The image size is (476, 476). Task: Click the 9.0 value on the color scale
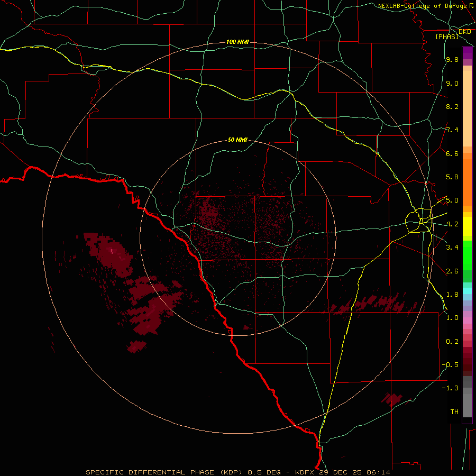coord(452,83)
